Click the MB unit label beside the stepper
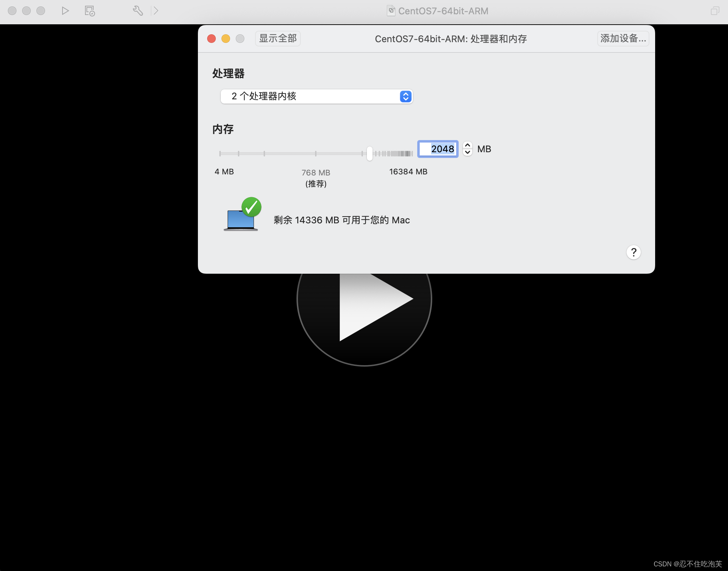 coord(484,149)
